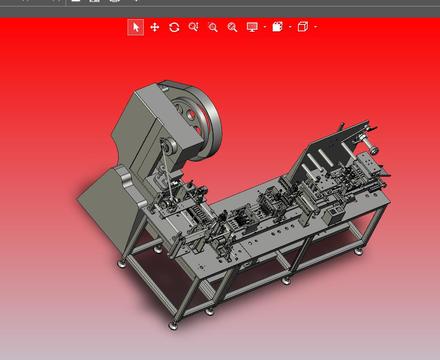
Task: Expand dropdown arrow beside clapperboard icon
Action: point(290,27)
